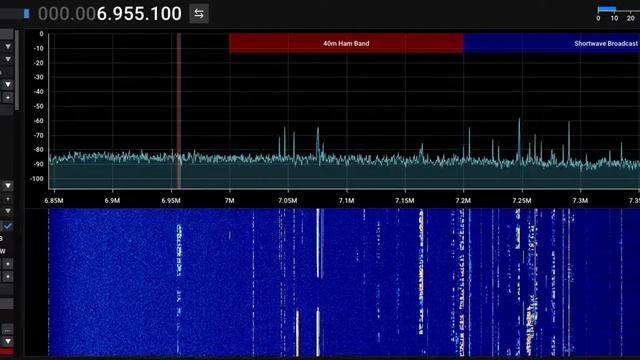The width and height of the screenshot is (640, 360).
Task: Click the bright 6 digit in frequency display
Action: click(x=102, y=14)
